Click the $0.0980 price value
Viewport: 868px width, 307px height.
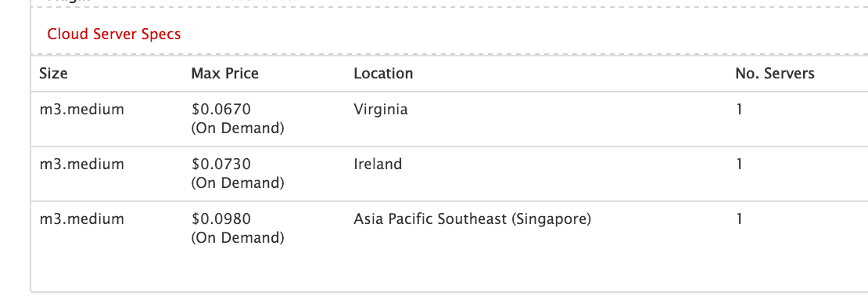(221, 219)
